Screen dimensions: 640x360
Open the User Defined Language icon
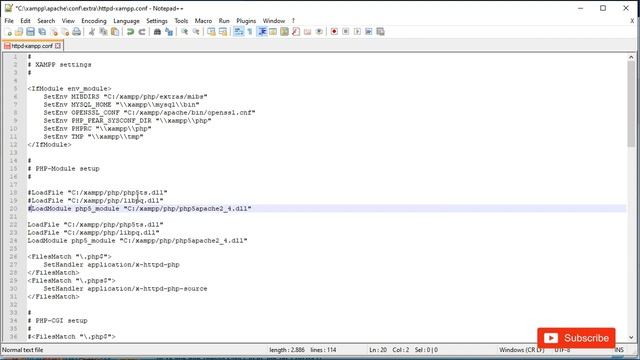point(273,32)
